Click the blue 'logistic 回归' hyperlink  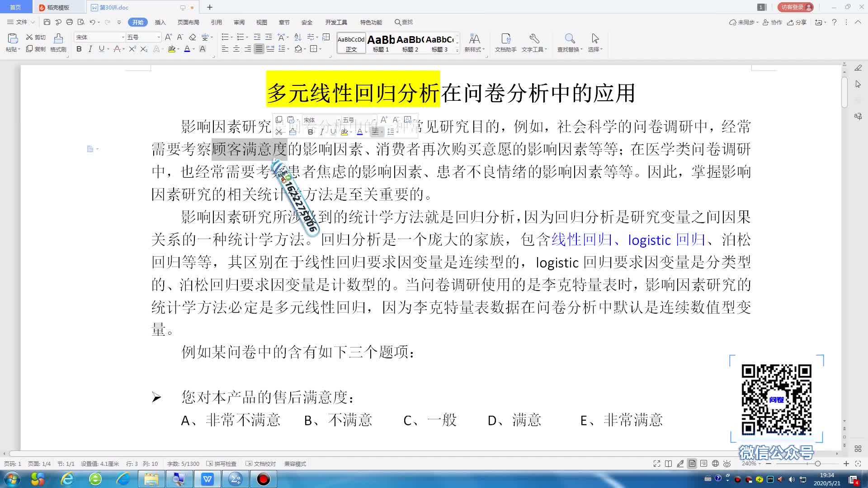(666, 240)
